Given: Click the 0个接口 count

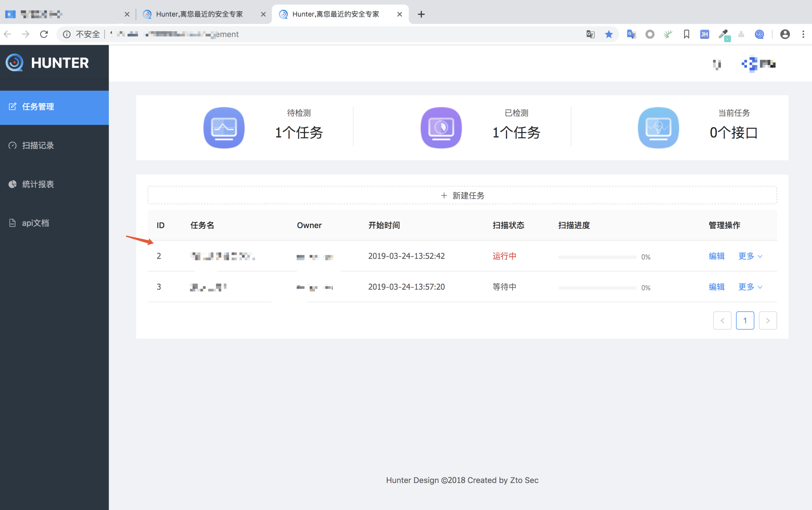Looking at the screenshot, I should point(734,132).
